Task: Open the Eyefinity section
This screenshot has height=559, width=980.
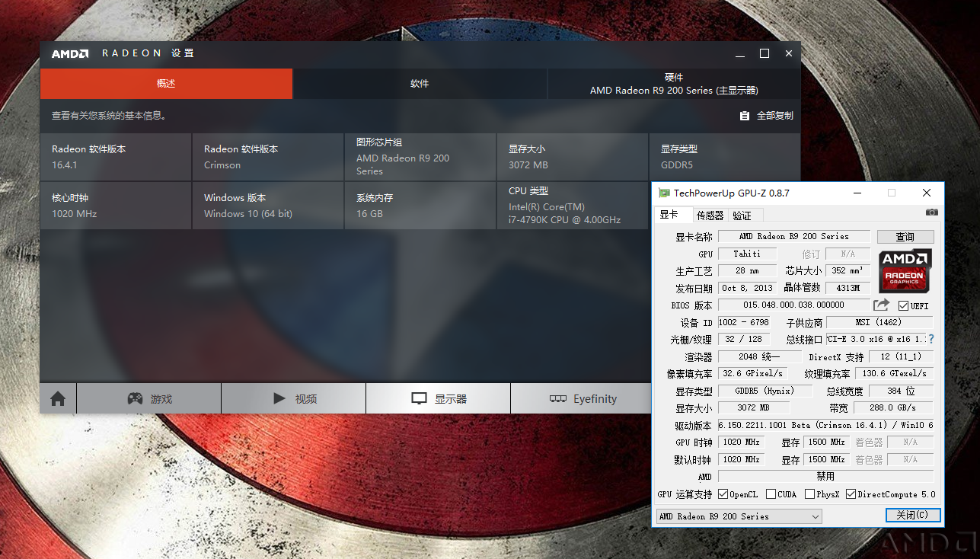Action: [x=583, y=398]
